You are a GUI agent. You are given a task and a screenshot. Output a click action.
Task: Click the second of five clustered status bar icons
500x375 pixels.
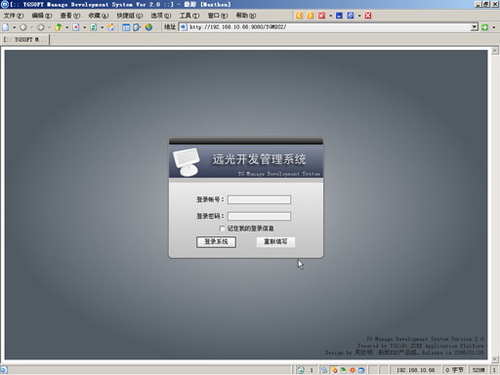[x=334, y=370]
